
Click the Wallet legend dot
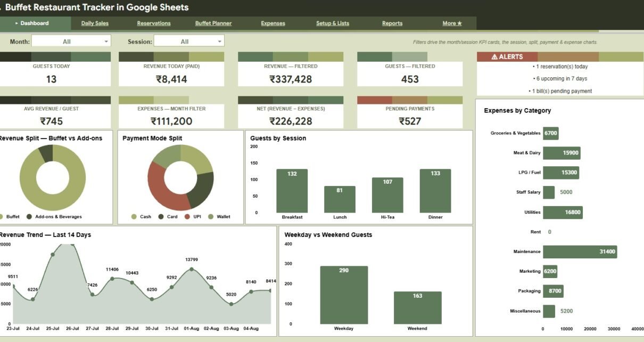pyautogui.click(x=211, y=217)
